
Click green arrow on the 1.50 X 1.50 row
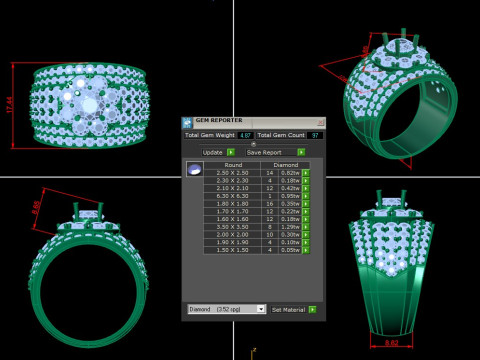[306, 250]
